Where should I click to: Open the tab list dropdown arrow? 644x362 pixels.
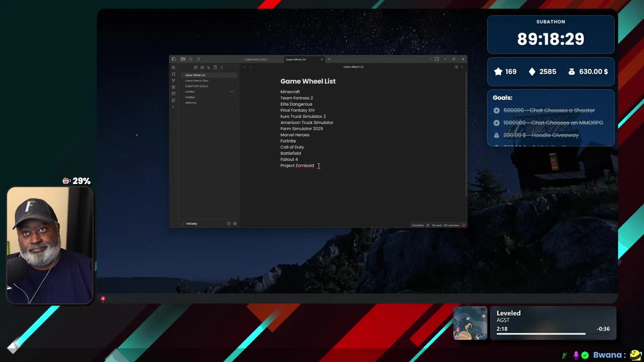pos(430,59)
